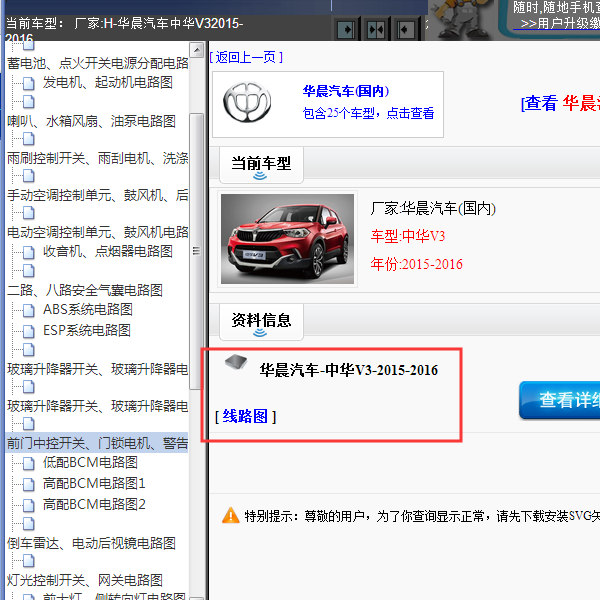Click the tree scrollbar up arrow
The height and width of the screenshot is (600, 600).
pos(197,50)
